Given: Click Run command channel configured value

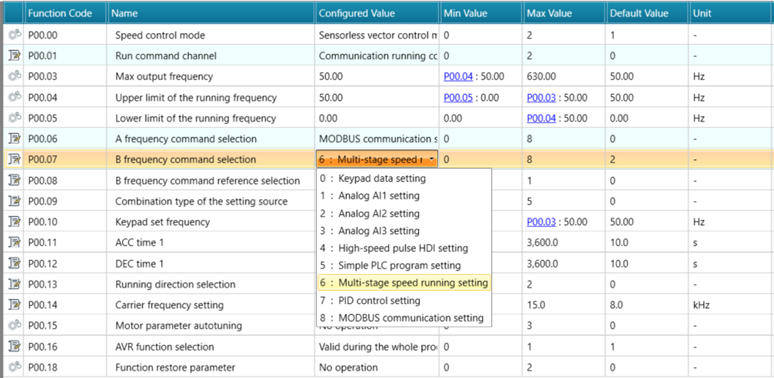Looking at the screenshot, I should tap(378, 56).
